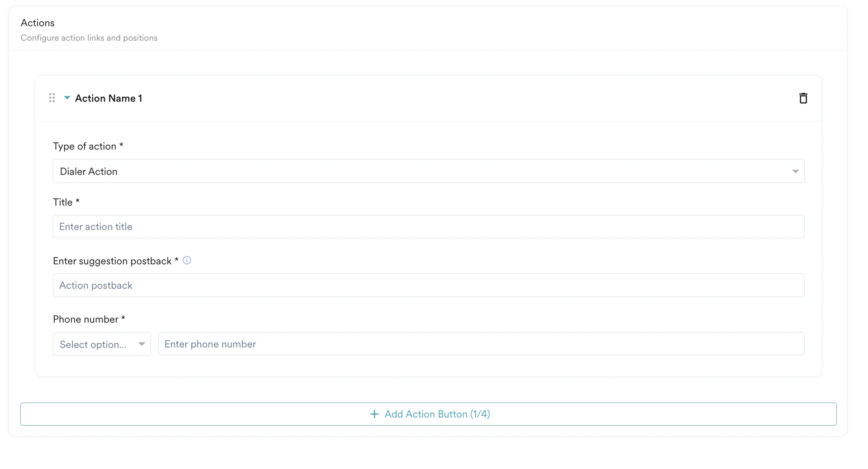Screen dimensions: 868x469
Task: Click the arrow icon in country Select option box
Action: (141, 344)
